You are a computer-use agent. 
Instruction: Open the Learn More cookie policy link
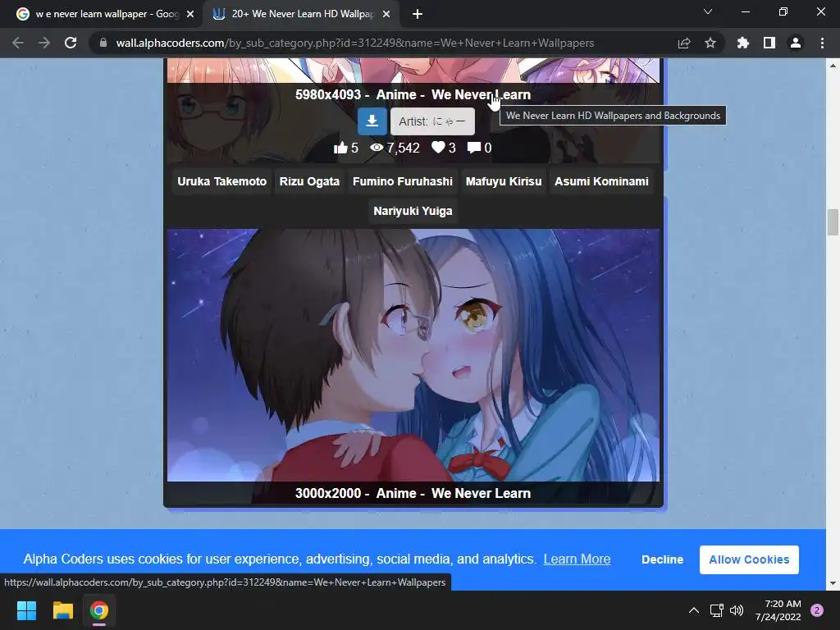pyautogui.click(x=577, y=559)
